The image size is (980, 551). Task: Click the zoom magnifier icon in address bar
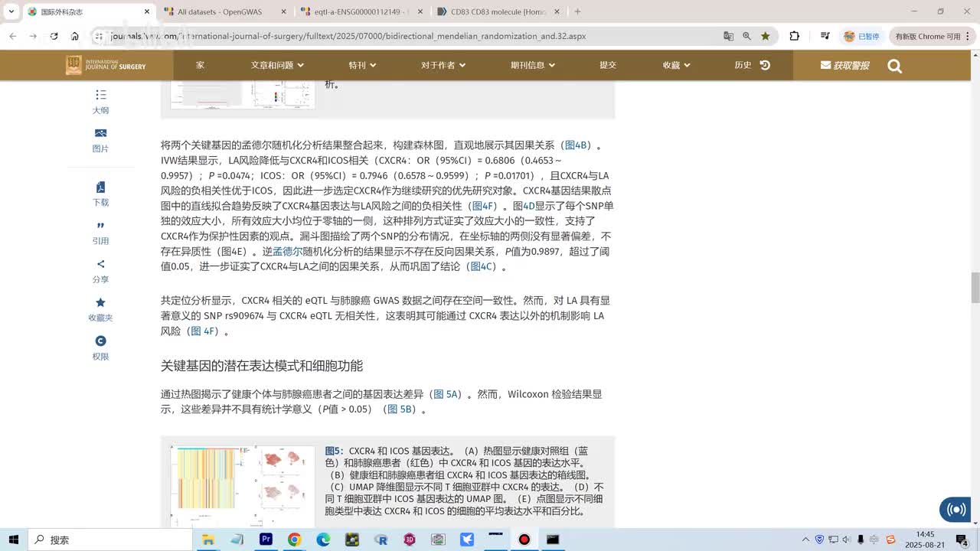pyautogui.click(x=746, y=36)
